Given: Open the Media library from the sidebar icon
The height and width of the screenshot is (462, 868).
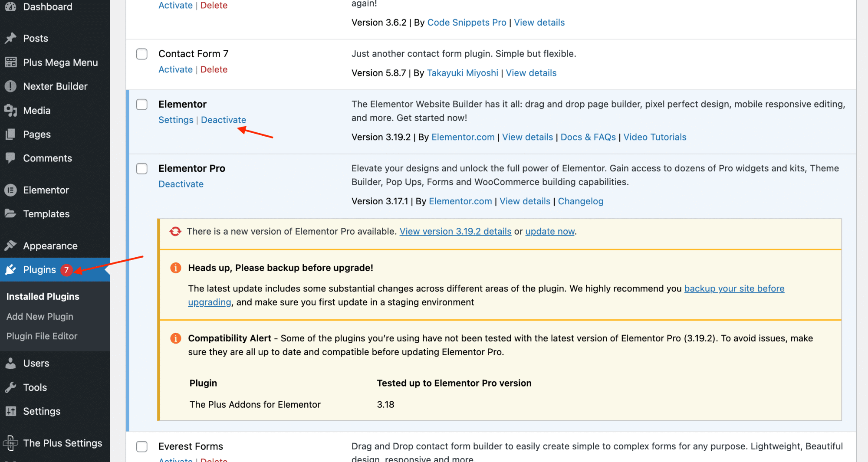Looking at the screenshot, I should tap(11, 110).
